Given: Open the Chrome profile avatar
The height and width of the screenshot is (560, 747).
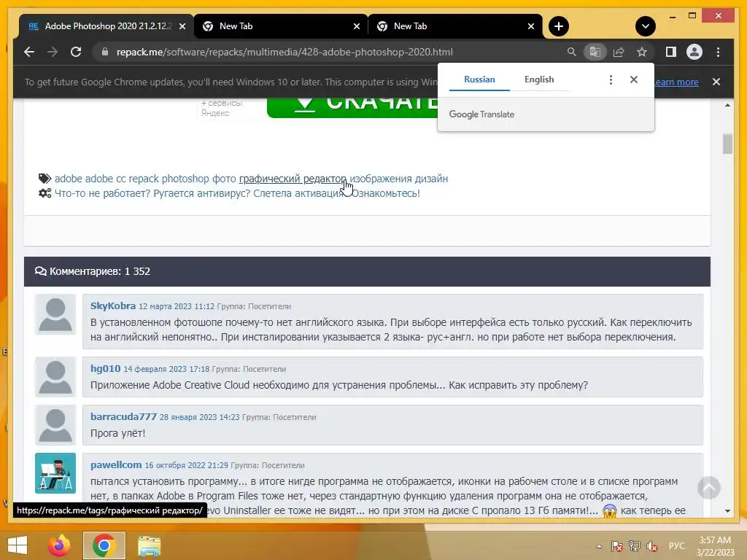Looking at the screenshot, I should 694,52.
